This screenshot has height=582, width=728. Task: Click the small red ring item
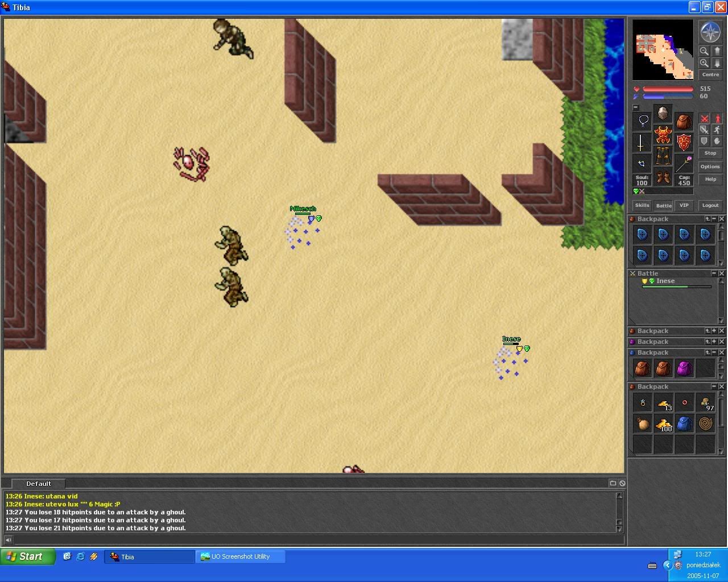684,403
